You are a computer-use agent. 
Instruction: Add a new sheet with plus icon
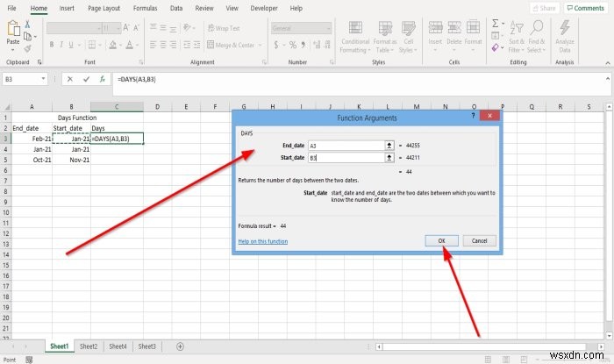pyautogui.click(x=180, y=346)
